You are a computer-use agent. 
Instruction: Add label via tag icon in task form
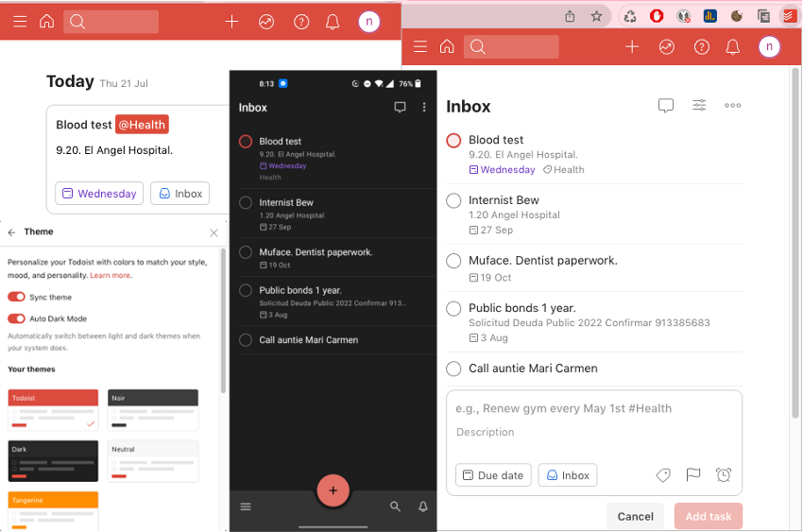663,475
